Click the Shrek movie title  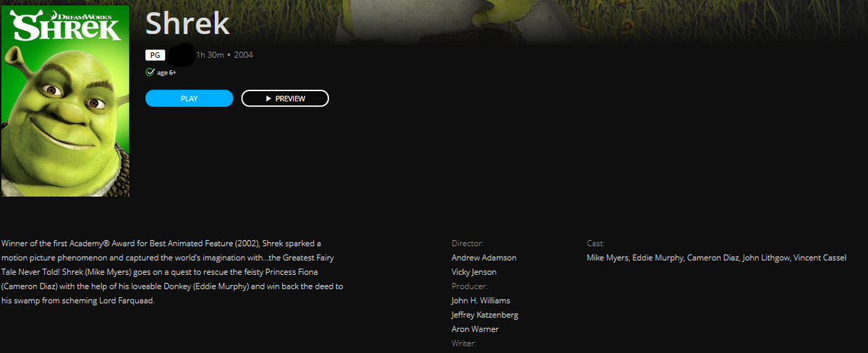click(187, 24)
